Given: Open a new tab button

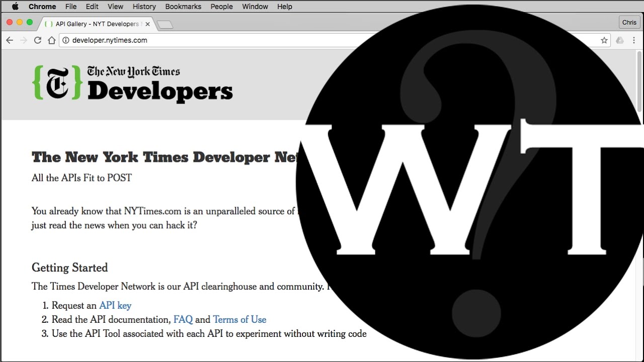Looking at the screenshot, I should click(x=165, y=24).
